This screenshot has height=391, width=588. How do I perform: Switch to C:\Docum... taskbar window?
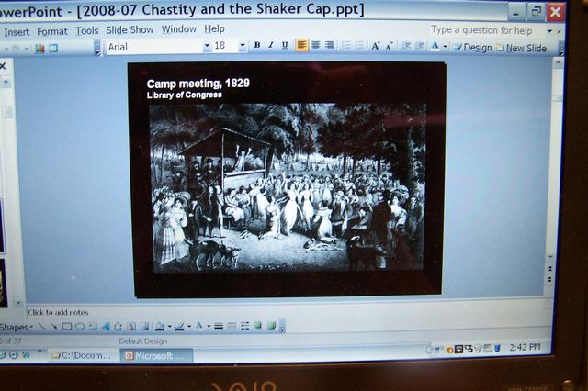pyautogui.click(x=82, y=355)
